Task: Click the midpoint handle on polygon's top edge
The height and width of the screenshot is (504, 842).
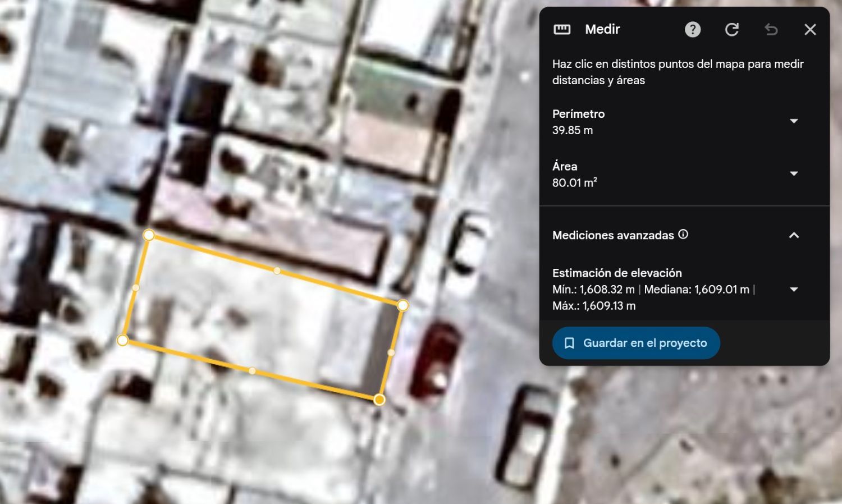Action: click(277, 271)
